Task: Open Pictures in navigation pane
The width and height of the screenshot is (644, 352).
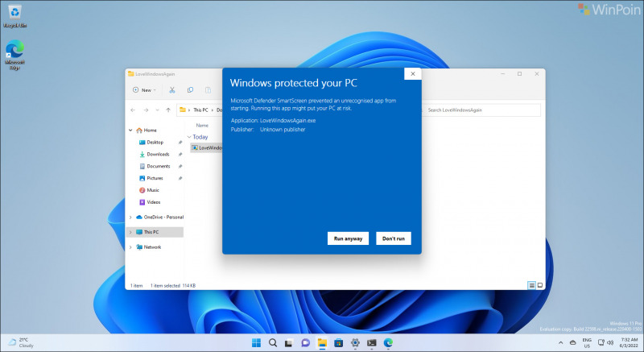Action: pos(155,178)
